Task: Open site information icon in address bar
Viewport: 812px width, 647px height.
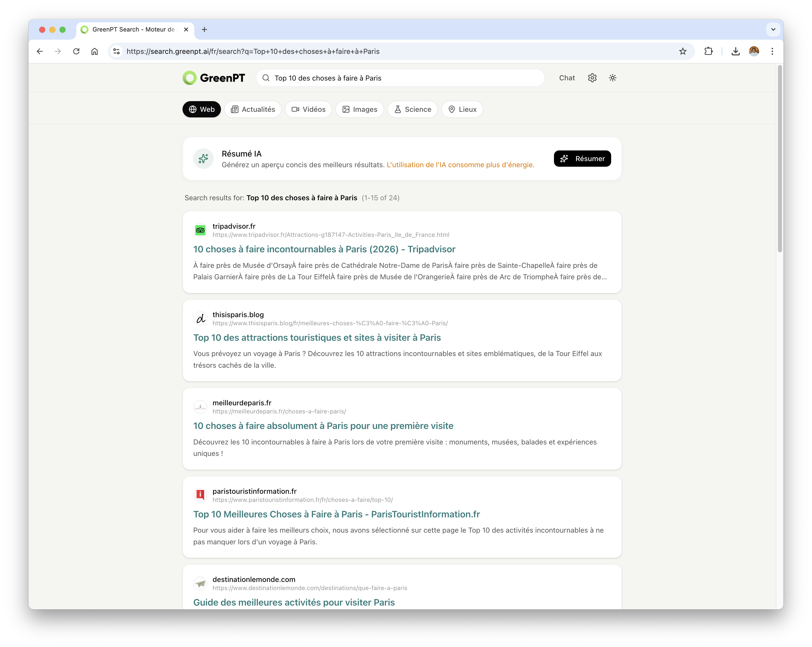Action: click(117, 52)
